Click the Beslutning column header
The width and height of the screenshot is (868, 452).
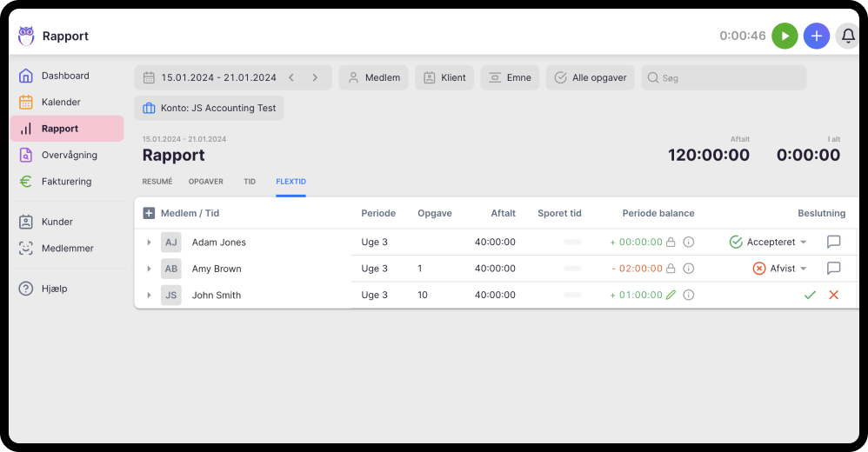point(822,213)
